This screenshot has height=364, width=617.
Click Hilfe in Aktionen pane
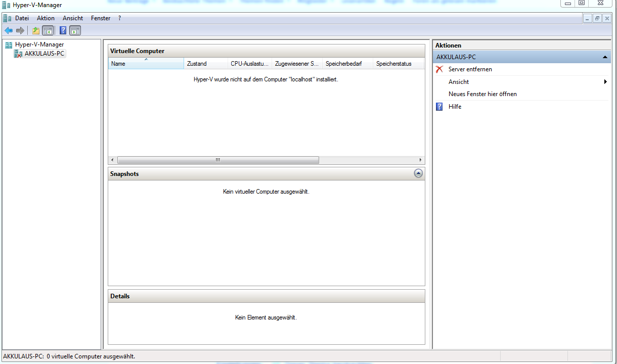coord(455,107)
